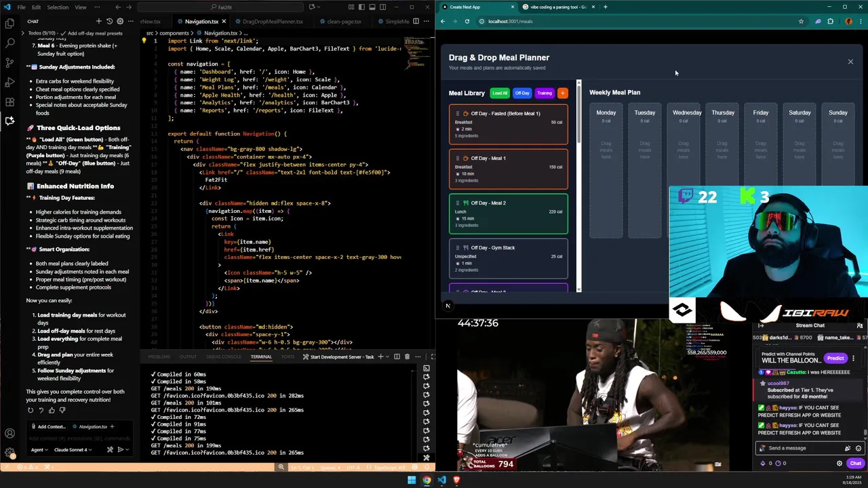This screenshot has height=488, width=868.
Task: Open the chat tools configuration icon
Action: coord(110,449)
